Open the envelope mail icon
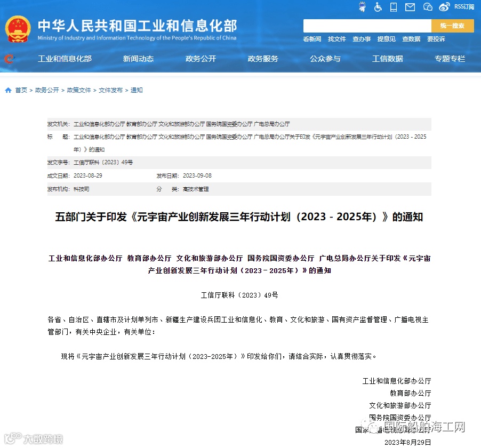Image resolution: width=481 pixels, height=448 pixels. pyautogui.click(x=410, y=7)
